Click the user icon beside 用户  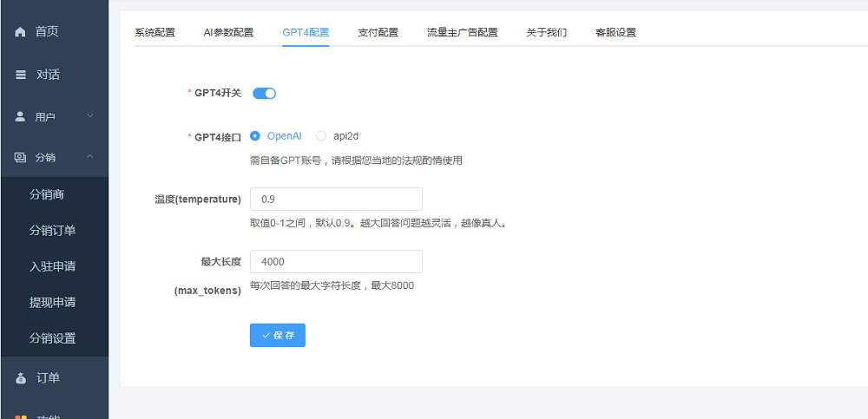[21, 117]
